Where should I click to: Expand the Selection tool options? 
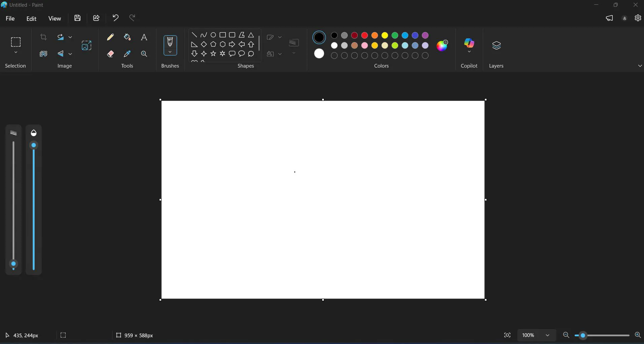(x=15, y=53)
